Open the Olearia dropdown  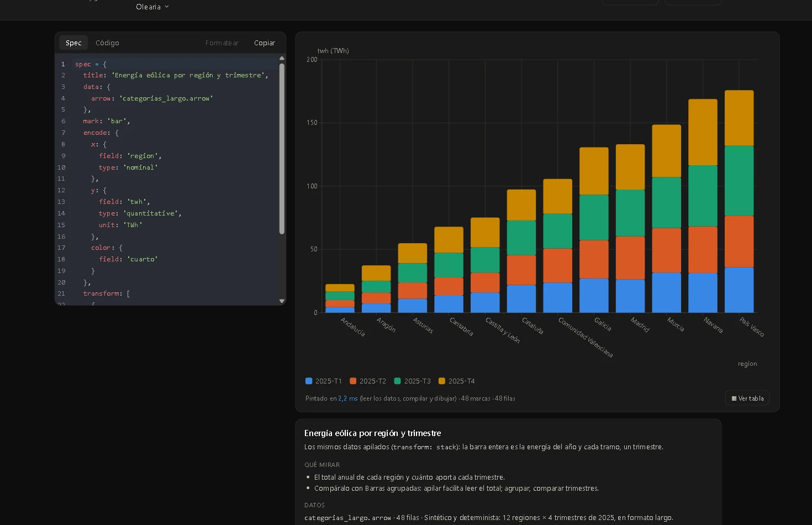[152, 7]
